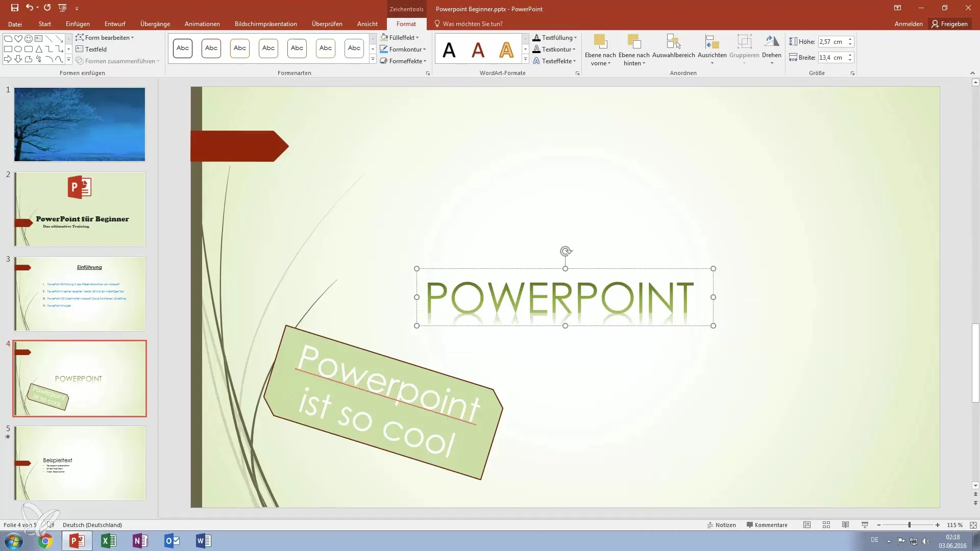Click Anmelden to sign in
Image resolution: width=980 pixels, height=551 pixels.
point(909,24)
